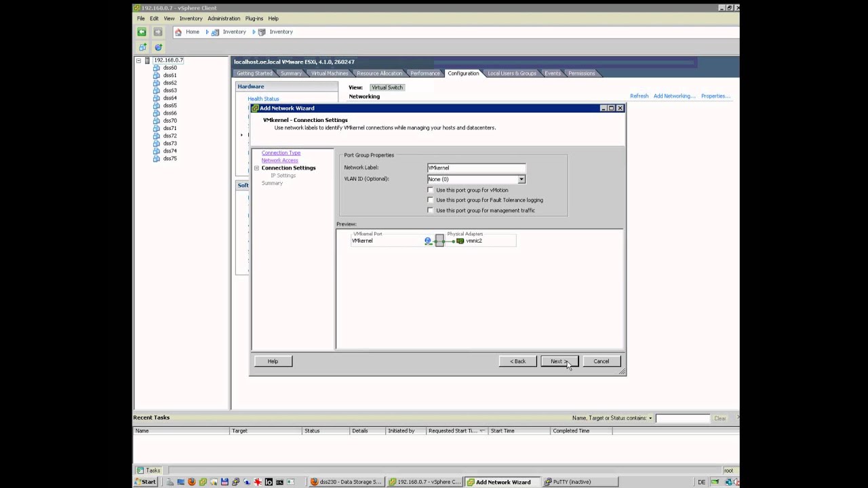Enable use this port group for vMotion
Screen dimensions: 868x488
click(x=431, y=190)
